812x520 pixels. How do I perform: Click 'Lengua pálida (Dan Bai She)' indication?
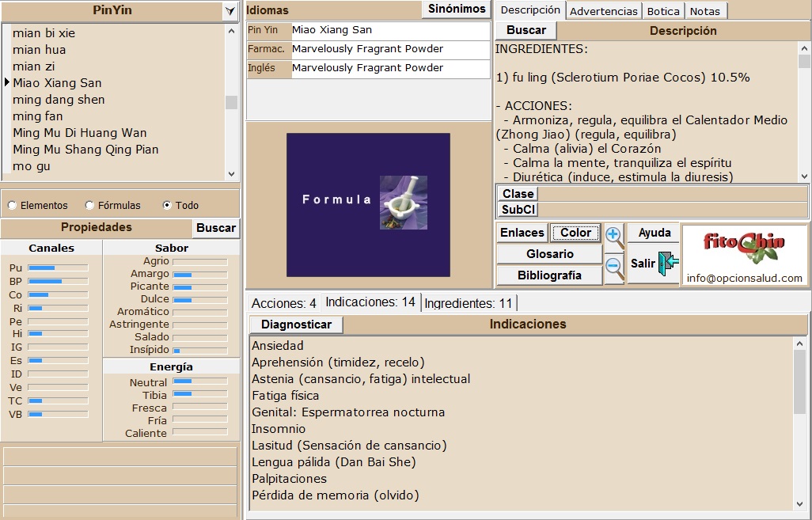333,462
